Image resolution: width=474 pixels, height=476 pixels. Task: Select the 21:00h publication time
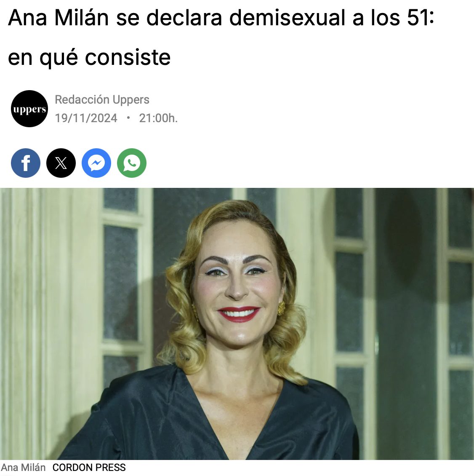click(x=158, y=118)
